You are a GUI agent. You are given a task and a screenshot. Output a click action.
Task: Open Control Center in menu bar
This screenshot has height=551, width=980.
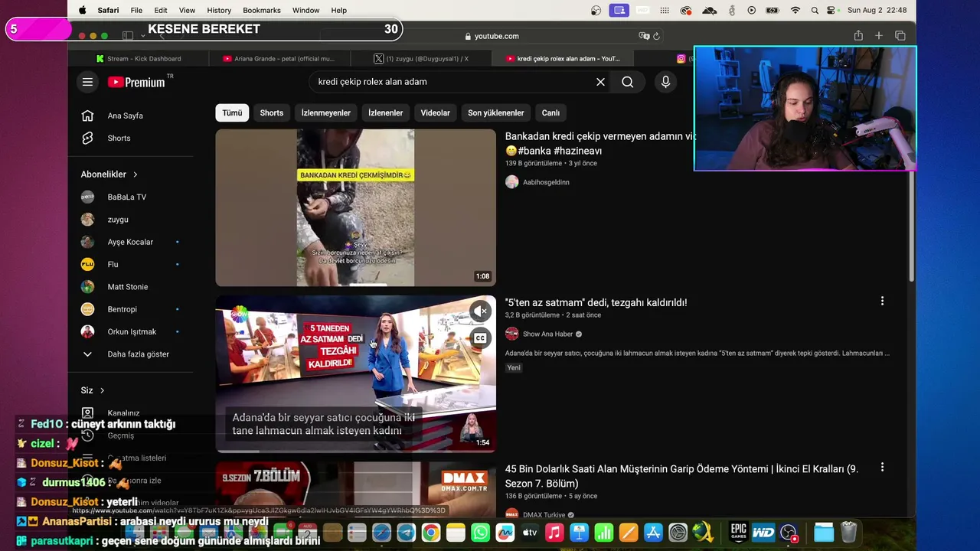(x=832, y=10)
